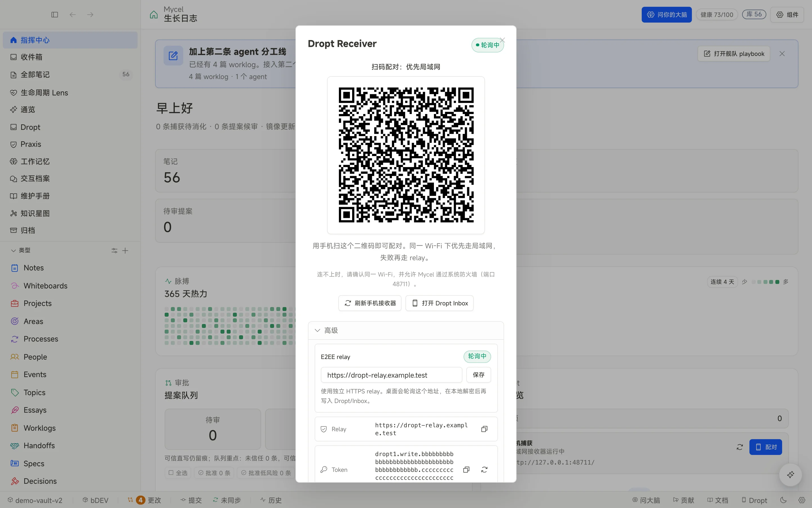This screenshot has width=812, height=508.
Task: Select Notes type
Action: click(70, 268)
